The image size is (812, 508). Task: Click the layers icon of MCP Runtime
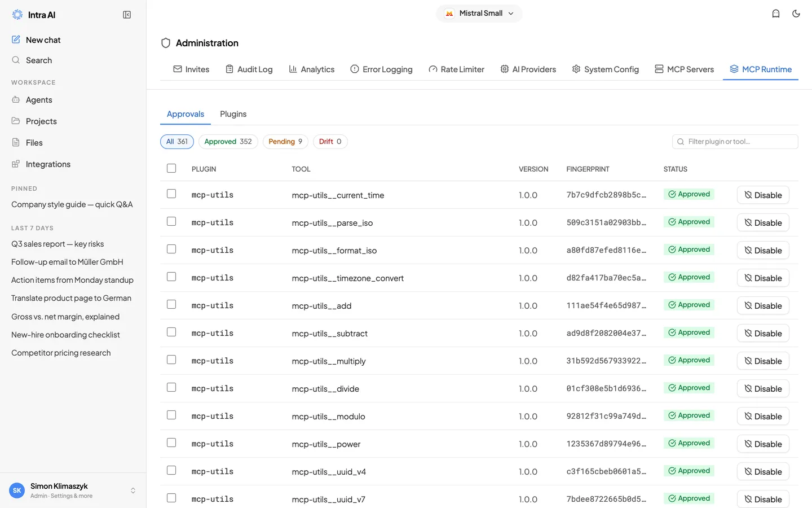point(734,69)
